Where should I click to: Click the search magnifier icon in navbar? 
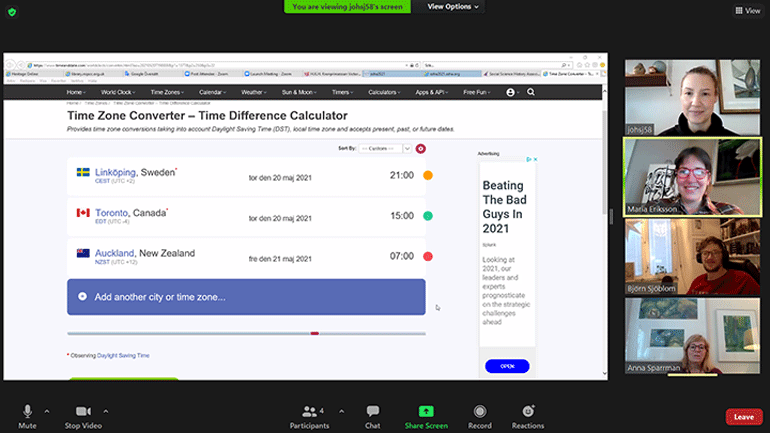coord(531,92)
